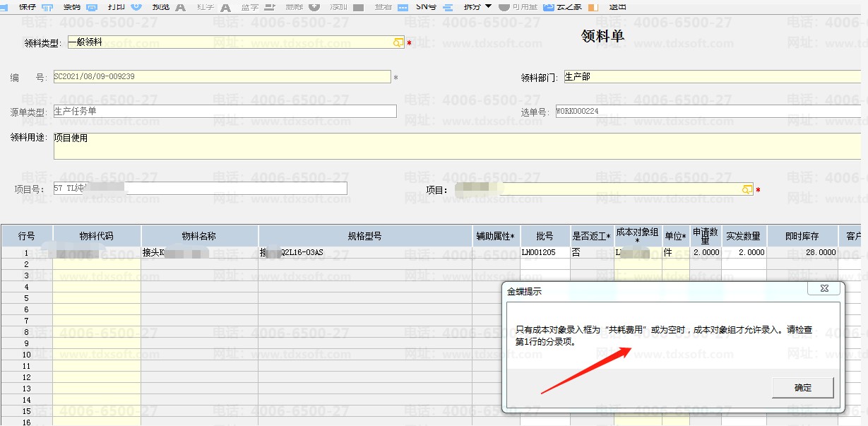The height and width of the screenshot is (426, 868).
Task: Click 即时库存 cell 28.0000
Action: coord(802,252)
